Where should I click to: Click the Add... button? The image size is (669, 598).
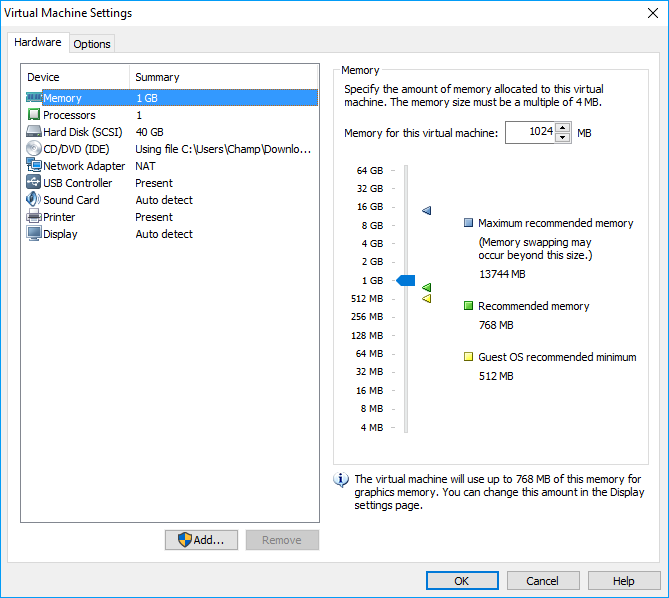click(201, 540)
